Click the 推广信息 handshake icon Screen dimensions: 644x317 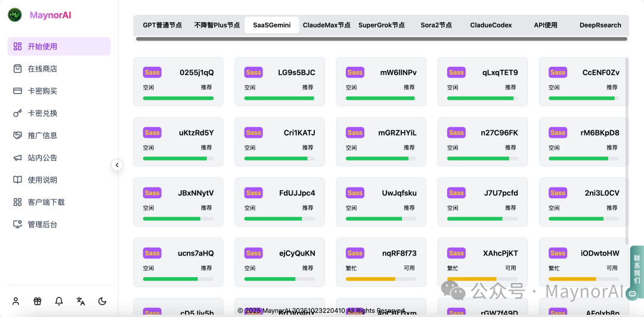click(17, 136)
